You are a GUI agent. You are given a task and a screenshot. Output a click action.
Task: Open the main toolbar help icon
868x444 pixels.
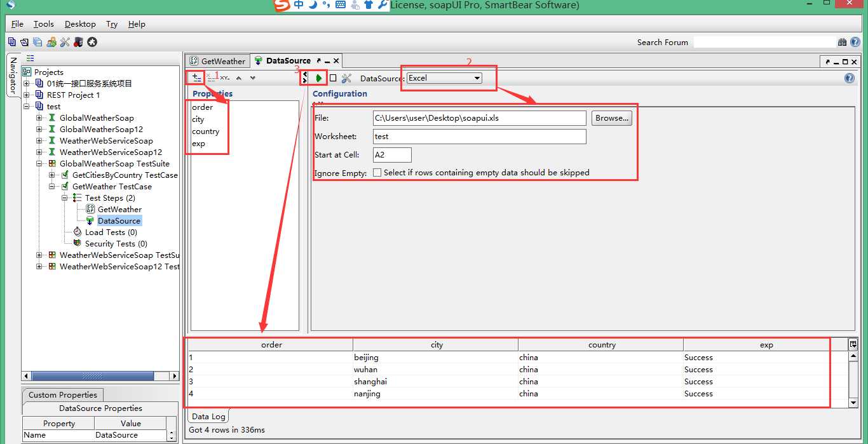coord(855,43)
